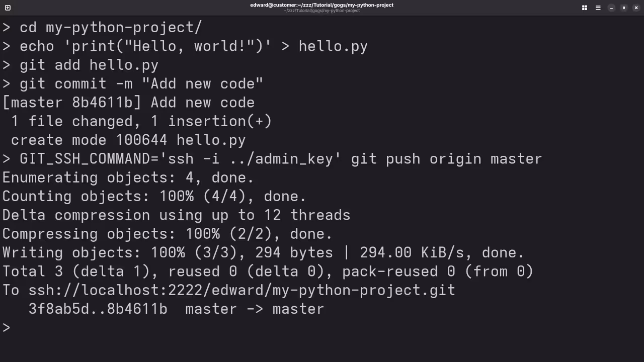Select the path subtitle under the window title

[x=321, y=11]
